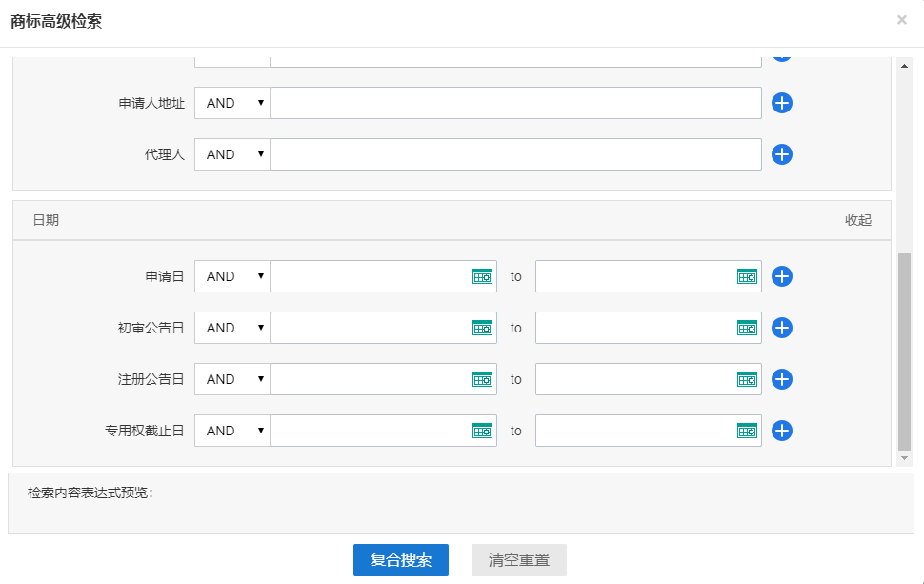This screenshot has width=924, height=584.
Task: Expand the AND operator dropdown for 代理人
Action: pos(232,154)
